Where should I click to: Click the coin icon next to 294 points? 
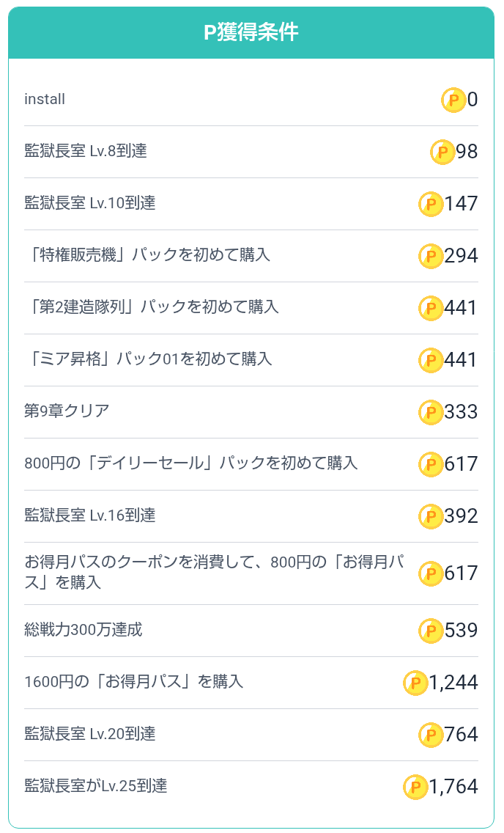click(x=431, y=256)
